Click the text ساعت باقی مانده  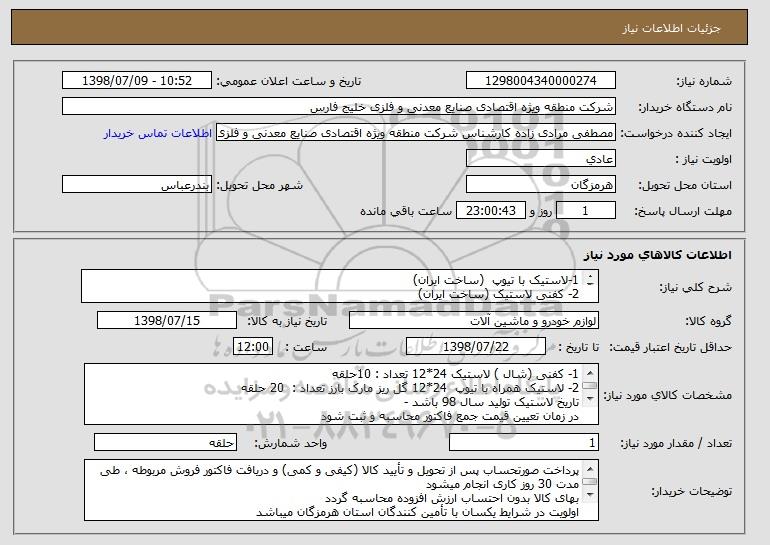[406, 211]
